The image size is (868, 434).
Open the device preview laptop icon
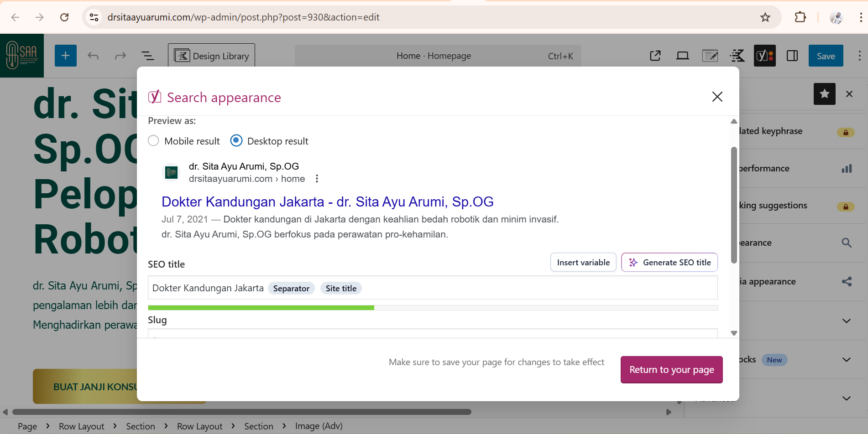[x=683, y=56]
